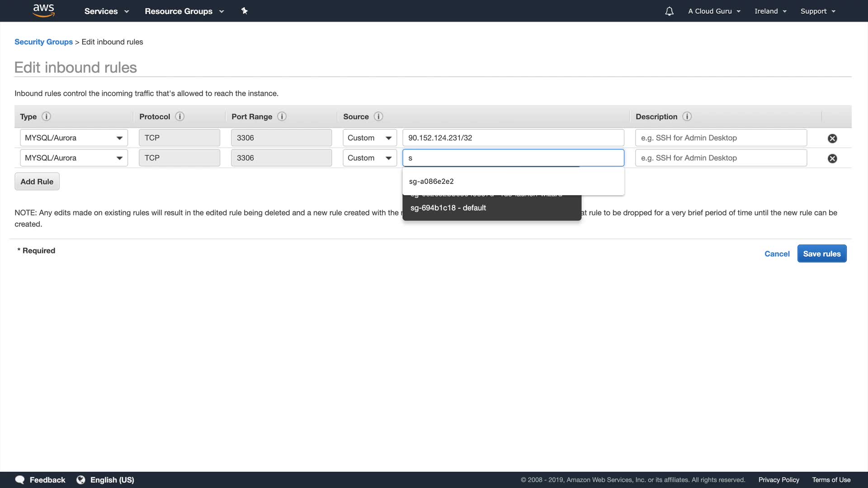
Task: Click the info icon beside Description header
Action: [687, 117]
